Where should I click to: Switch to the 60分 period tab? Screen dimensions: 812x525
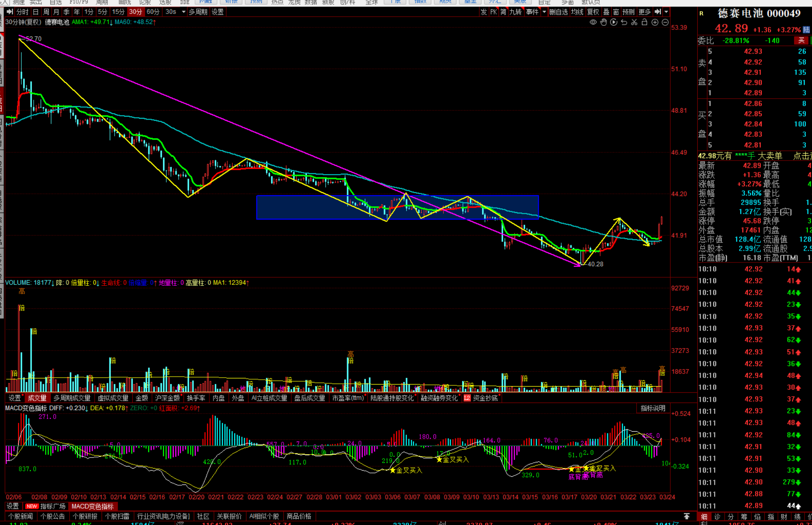tap(153, 12)
